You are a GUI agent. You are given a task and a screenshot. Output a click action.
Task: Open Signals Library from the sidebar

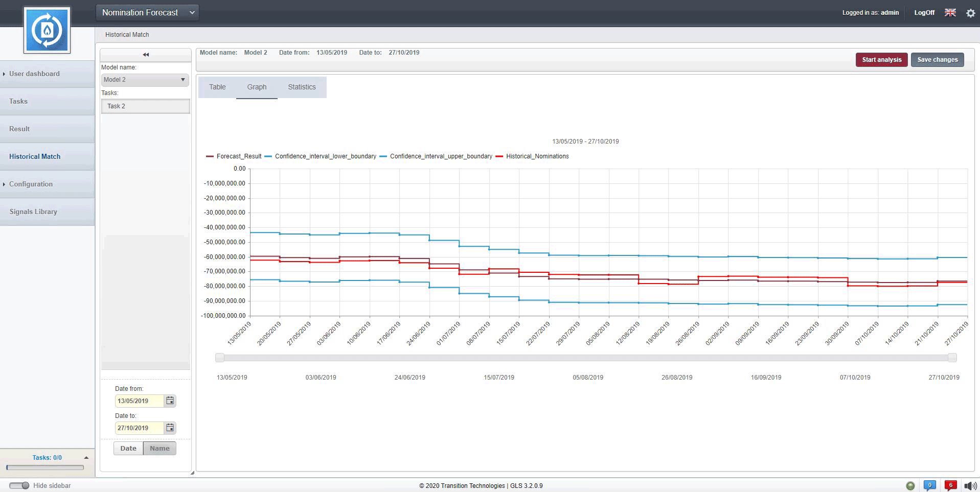pos(33,212)
